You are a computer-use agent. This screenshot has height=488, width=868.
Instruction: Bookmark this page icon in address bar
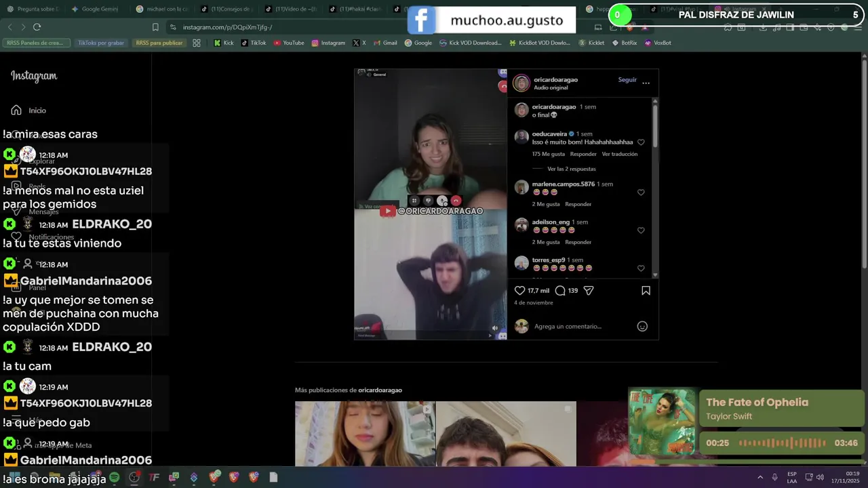pyautogui.click(x=155, y=27)
